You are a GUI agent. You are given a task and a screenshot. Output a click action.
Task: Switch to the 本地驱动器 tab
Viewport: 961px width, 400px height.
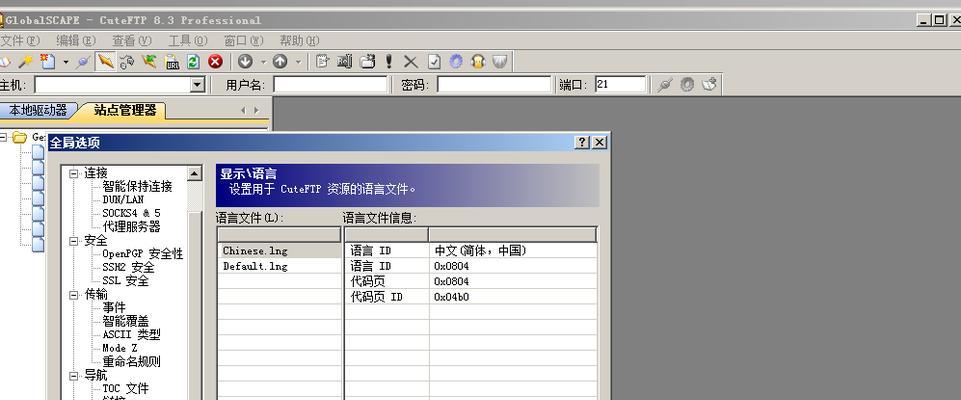pos(37,110)
